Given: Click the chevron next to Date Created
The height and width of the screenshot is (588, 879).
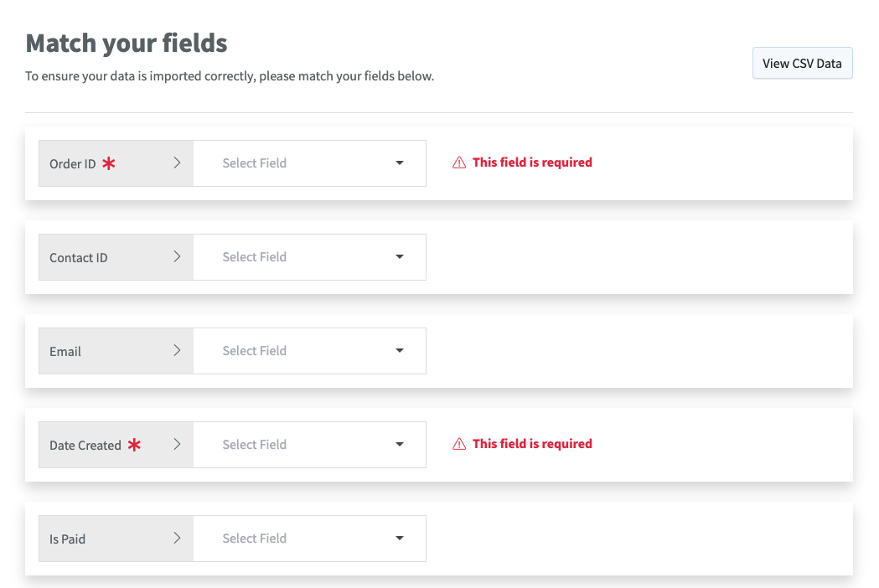Looking at the screenshot, I should [177, 445].
